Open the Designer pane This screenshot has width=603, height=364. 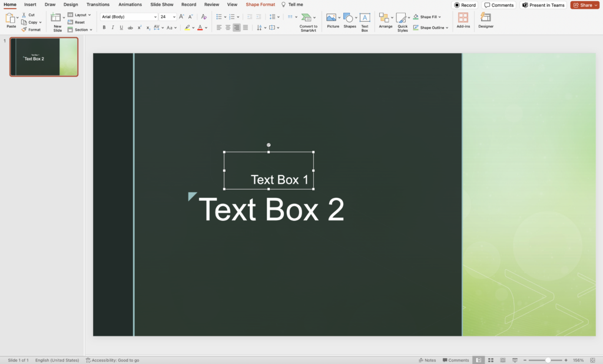pos(485,21)
